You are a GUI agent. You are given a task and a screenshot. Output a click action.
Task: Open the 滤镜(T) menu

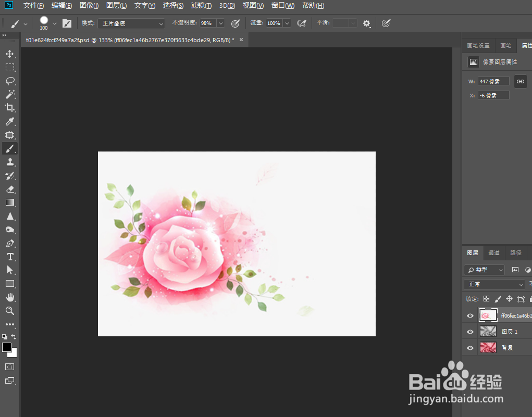(x=201, y=5)
